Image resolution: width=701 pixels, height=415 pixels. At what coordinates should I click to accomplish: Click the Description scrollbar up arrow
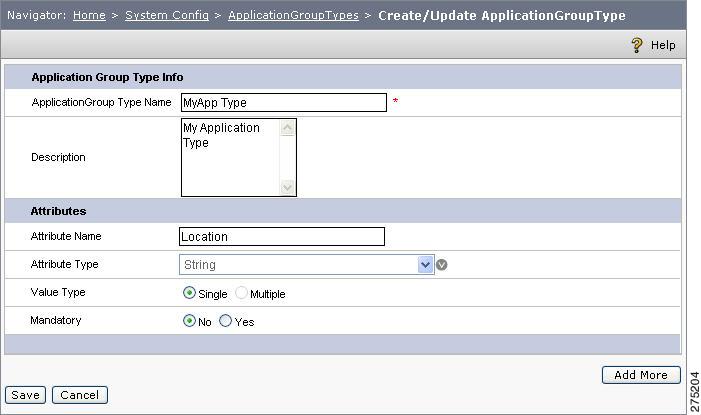[x=287, y=128]
